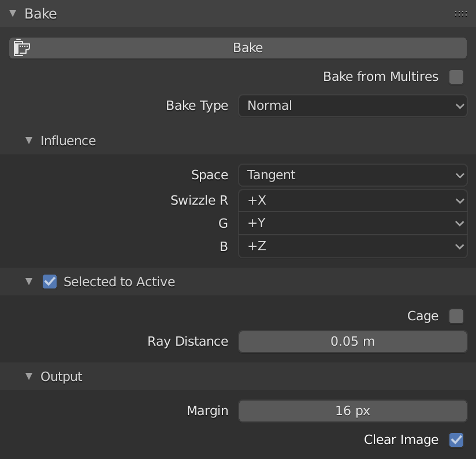Disable the Clear Image checkbox

pyautogui.click(x=456, y=440)
